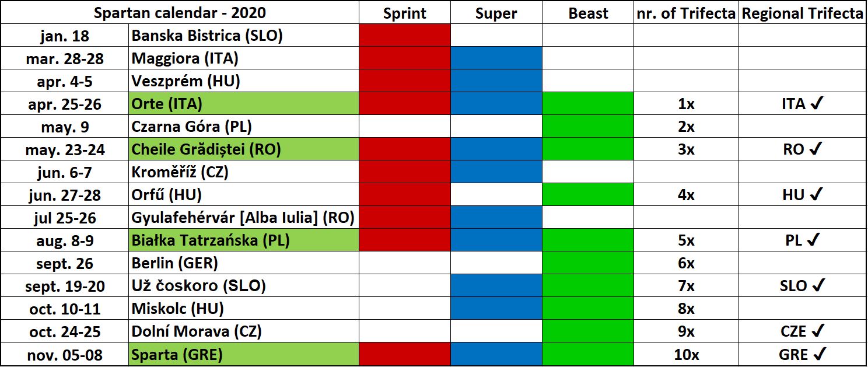Screen dimensions: 868x367
Task: Click the blue Super cell for Maggiora
Action: [x=496, y=58]
